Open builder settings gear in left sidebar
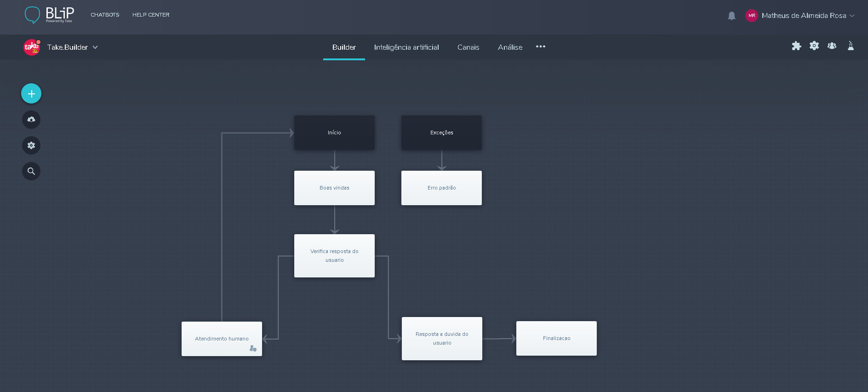The height and width of the screenshot is (392, 868). click(x=31, y=145)
